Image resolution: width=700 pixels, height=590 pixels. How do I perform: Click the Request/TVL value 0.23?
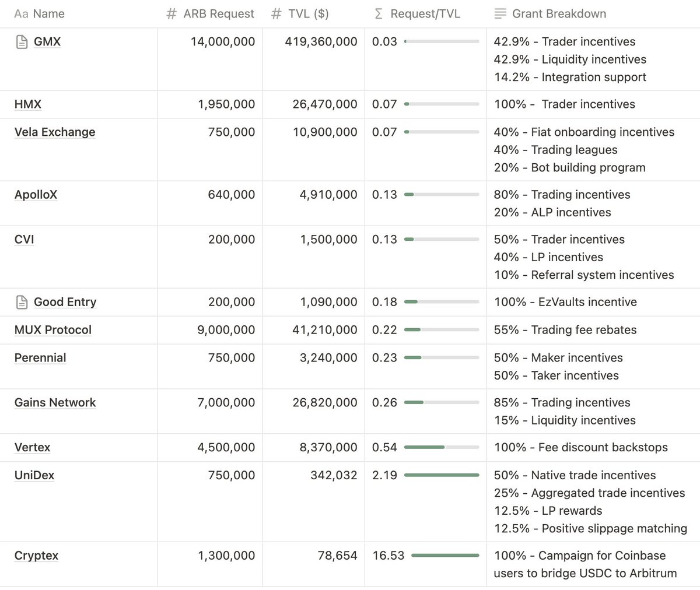pyautogui.click(x=384, y=358)
